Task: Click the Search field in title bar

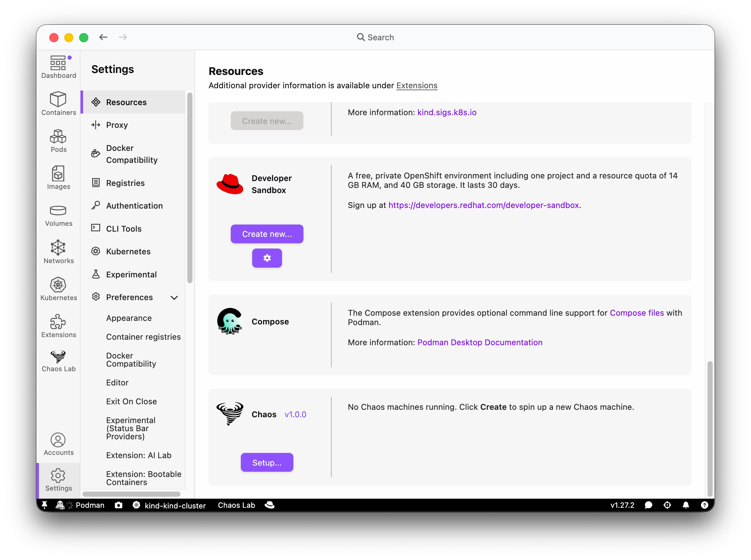Action: pyautogui.click(x=375, y=37)
